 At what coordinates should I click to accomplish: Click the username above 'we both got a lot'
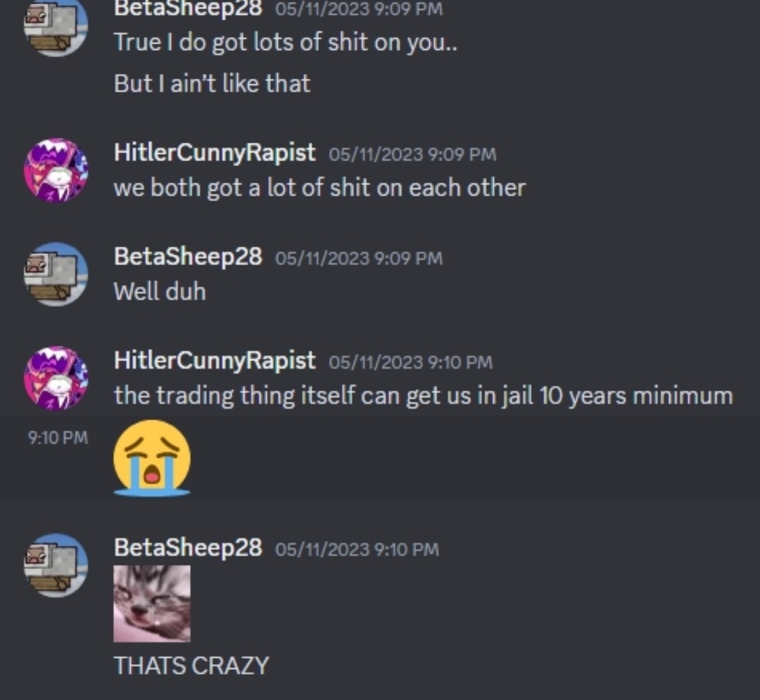click(214, 153)
